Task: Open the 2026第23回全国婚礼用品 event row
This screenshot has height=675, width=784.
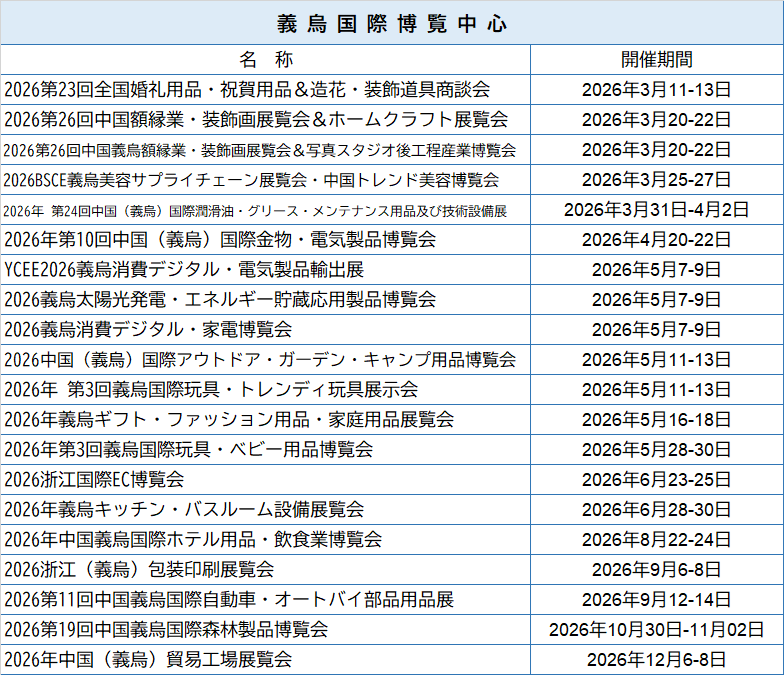Action: 247,90
